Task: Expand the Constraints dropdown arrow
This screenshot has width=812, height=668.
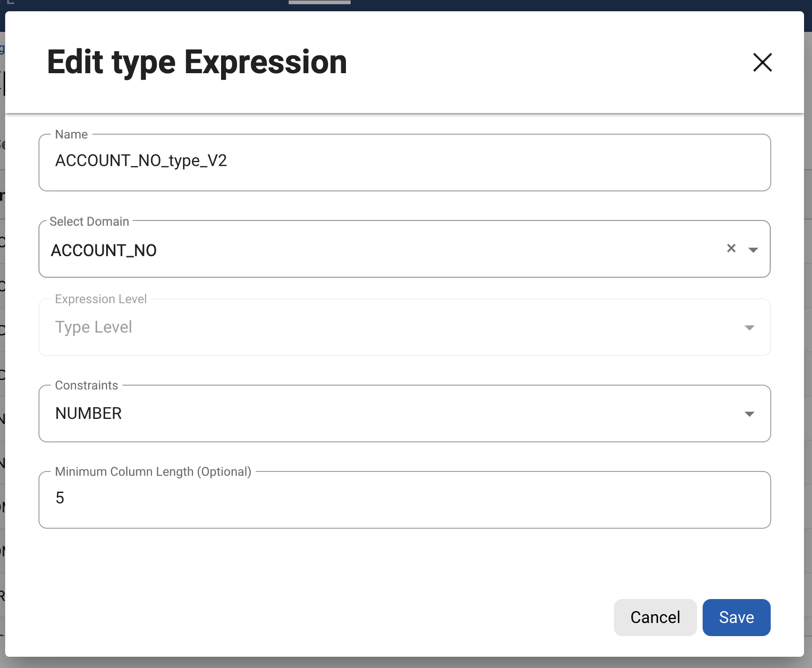Action: pyautogui.click(x=749, y=414)
